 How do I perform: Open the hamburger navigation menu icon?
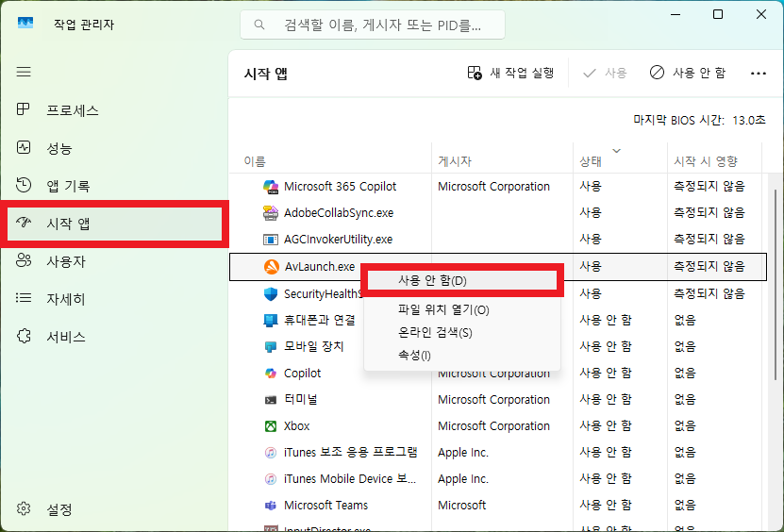click(24, 72)
